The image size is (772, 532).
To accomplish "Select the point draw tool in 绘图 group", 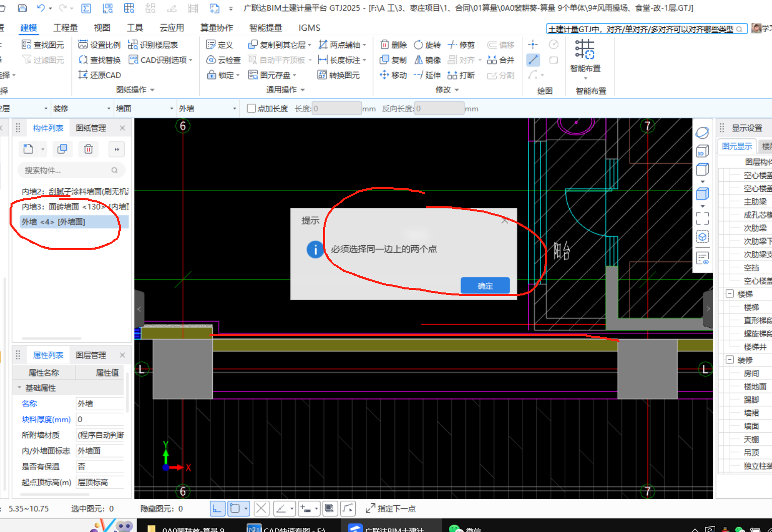I will (533, 44).
